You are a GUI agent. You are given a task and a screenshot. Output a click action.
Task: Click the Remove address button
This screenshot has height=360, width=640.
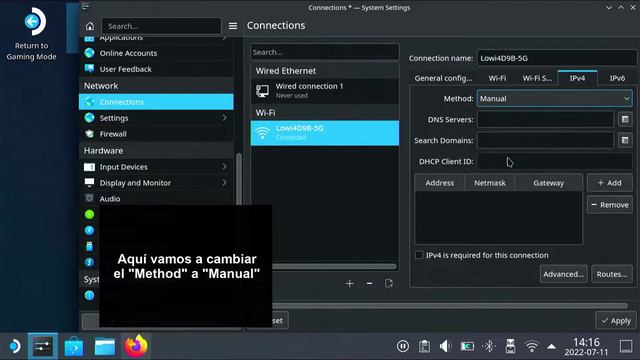click(610, 205)
